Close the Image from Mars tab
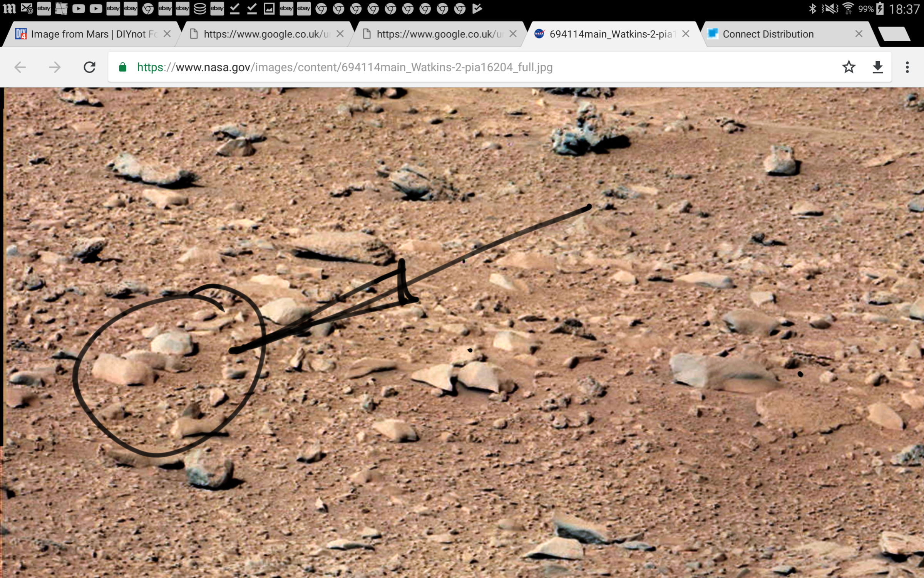Image resolution: width=924 pixels, height=578 pixels. (167, 34)
